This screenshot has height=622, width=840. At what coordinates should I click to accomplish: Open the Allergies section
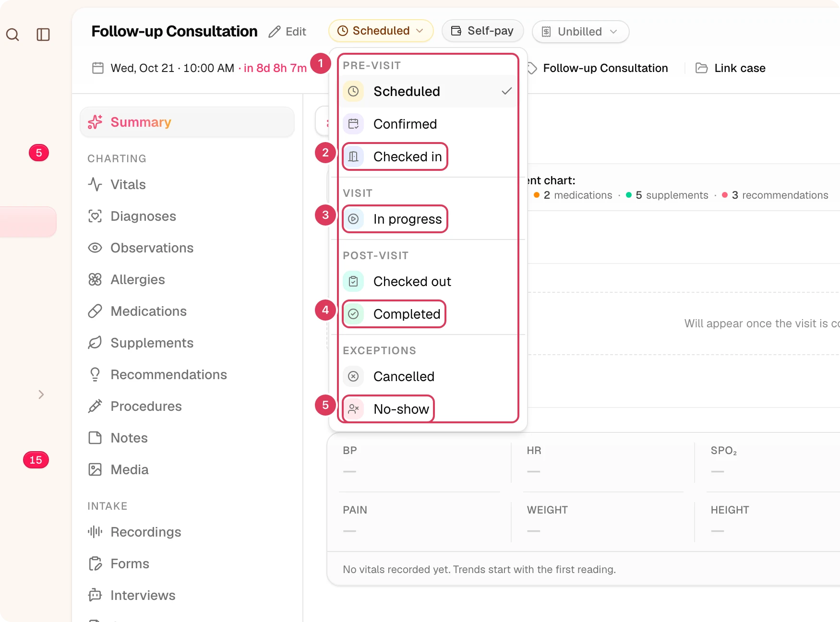coord(187,279)
